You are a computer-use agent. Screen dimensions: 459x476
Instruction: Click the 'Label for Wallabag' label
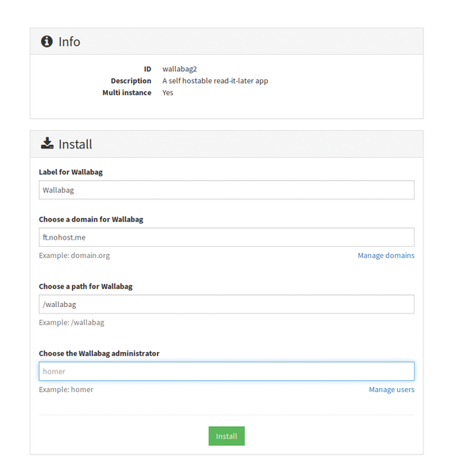pyautogui.click(x=71, y=172)
